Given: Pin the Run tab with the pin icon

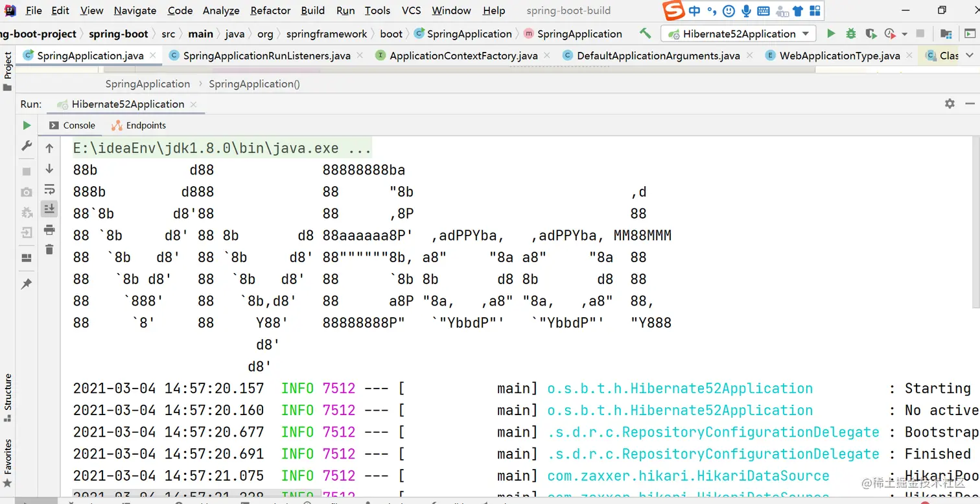Looking at the screenshot, I should tap(27, 284).
